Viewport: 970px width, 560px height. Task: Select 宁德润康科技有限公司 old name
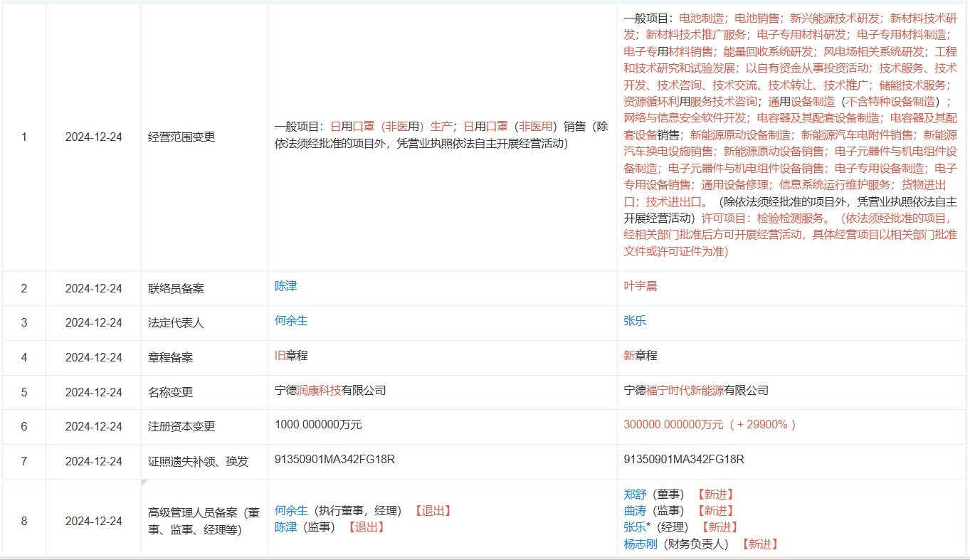click(330, 391)
